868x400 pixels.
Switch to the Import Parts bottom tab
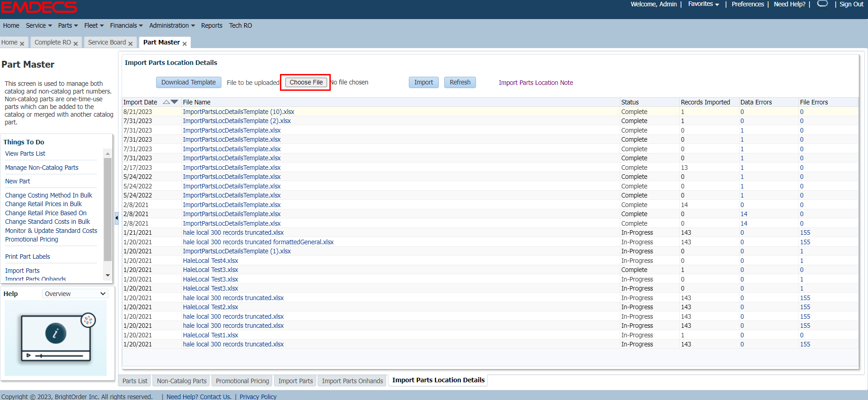(x=296, y=381)
